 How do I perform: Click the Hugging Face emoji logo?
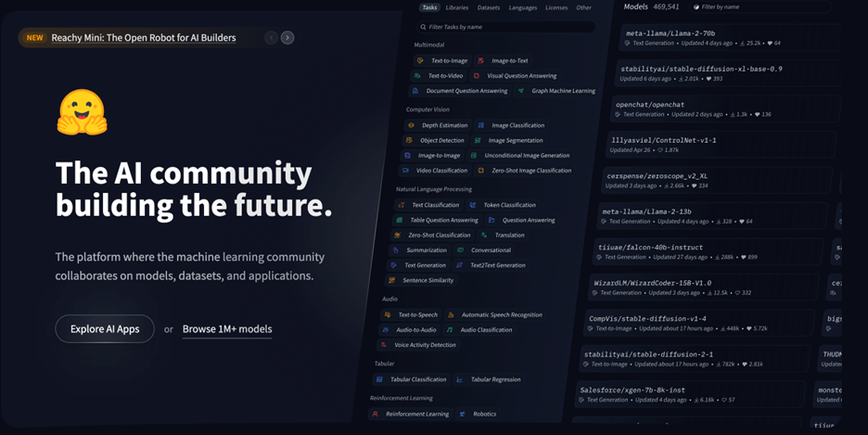coord(82,112)
